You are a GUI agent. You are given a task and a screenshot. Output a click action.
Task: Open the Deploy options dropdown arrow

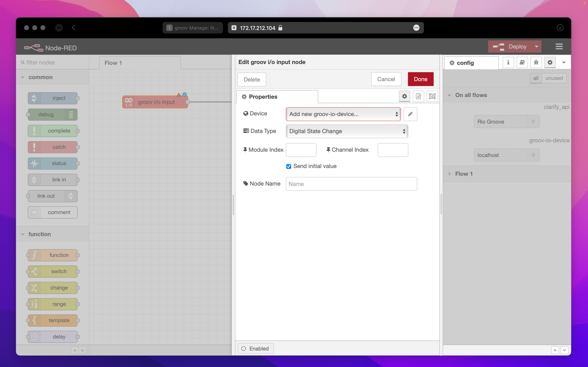[536, 47]
